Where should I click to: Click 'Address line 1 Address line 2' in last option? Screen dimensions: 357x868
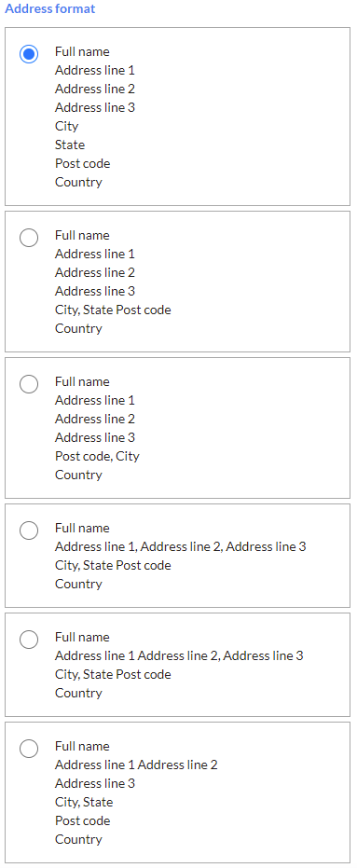136,765
